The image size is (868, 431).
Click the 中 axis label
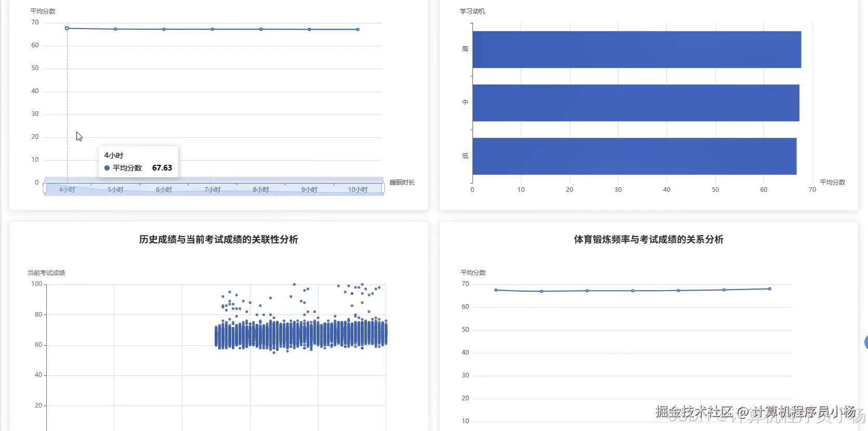(465, 102)
